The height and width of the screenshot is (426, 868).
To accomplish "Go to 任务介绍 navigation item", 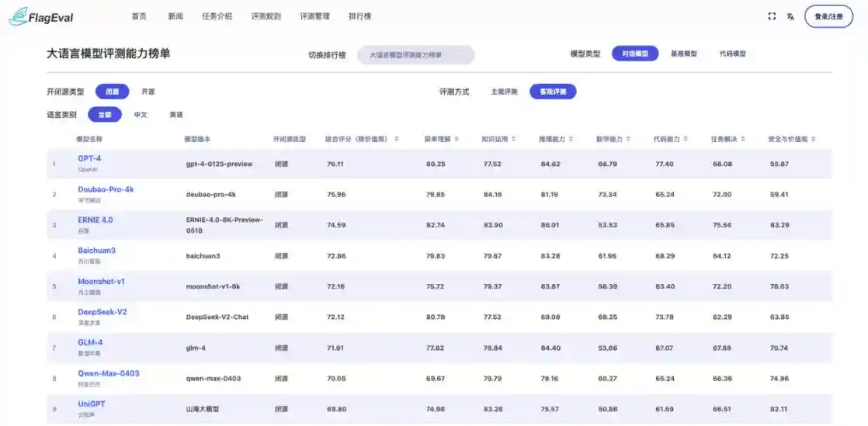I will tap(217, 16).
